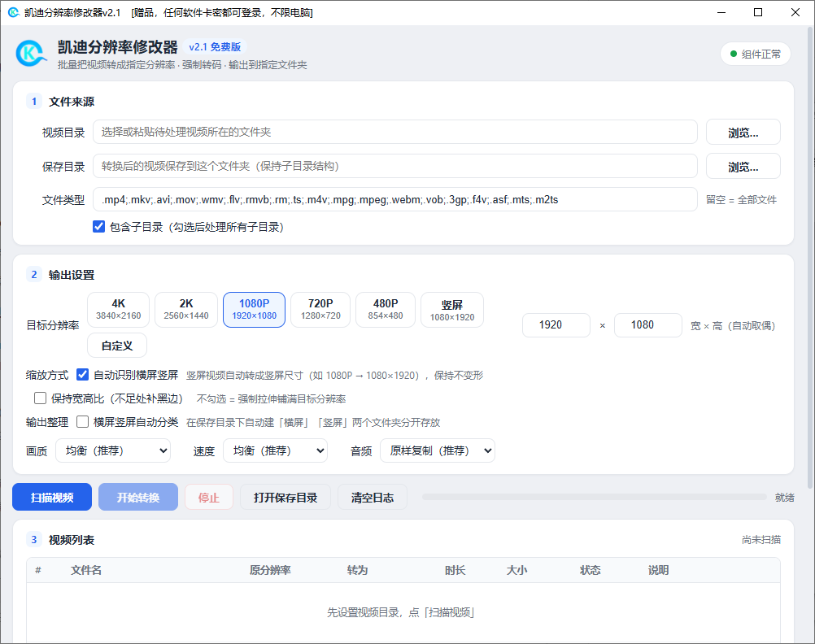Select the 竖屏 1080×1920 preset
Viewport: 815px width, 644px height.
pos(452,310)
